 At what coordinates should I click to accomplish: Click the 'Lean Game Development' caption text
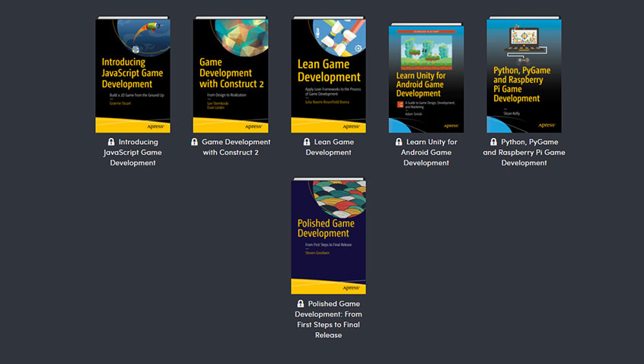click(x=330, y=147)
